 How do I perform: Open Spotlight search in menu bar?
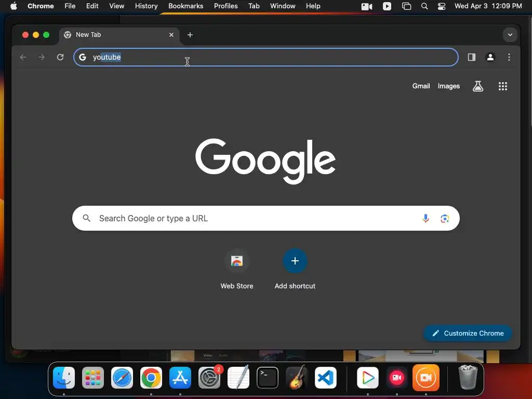424,6
